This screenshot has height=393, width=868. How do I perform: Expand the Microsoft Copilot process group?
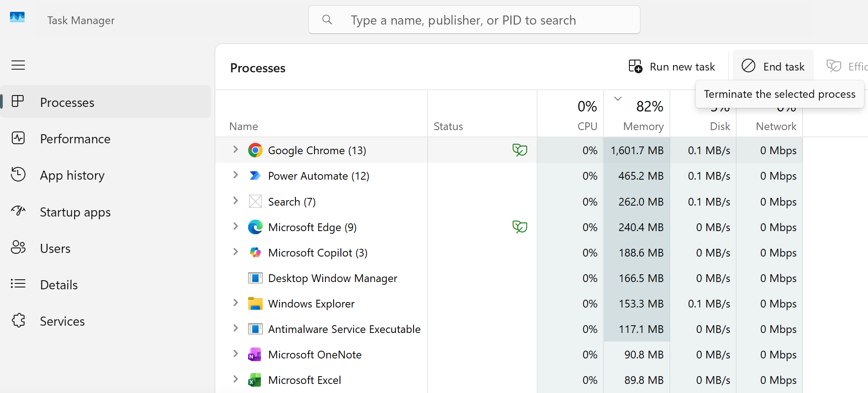(x=235, y=251)
